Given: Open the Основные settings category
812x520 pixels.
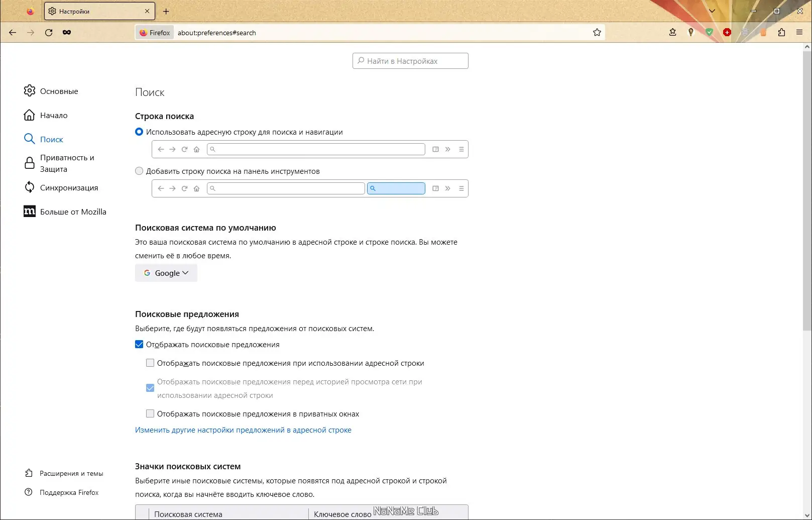Looking at the screenshot, I should pyautogui.click(x=59, y=91).
